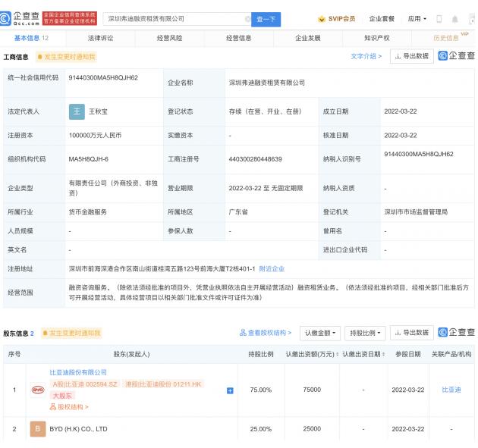Open 企业套餐 in the header
The image size is (478, 448).
[x=382, y=19]
